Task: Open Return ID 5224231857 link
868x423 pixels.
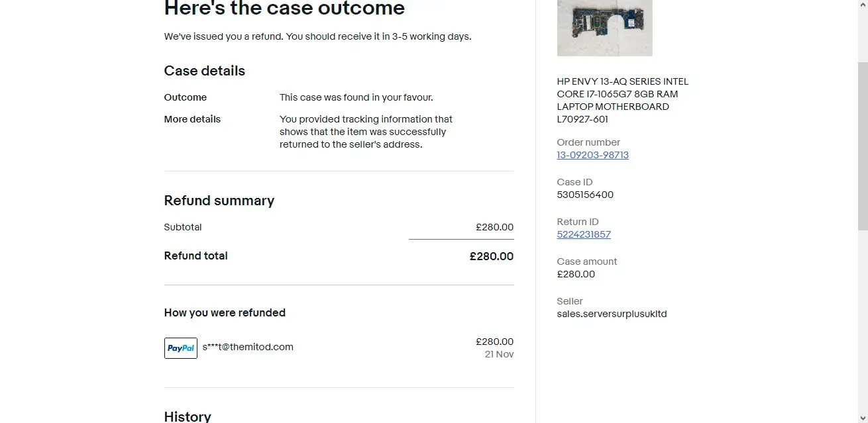Action: tap(584, 234)
